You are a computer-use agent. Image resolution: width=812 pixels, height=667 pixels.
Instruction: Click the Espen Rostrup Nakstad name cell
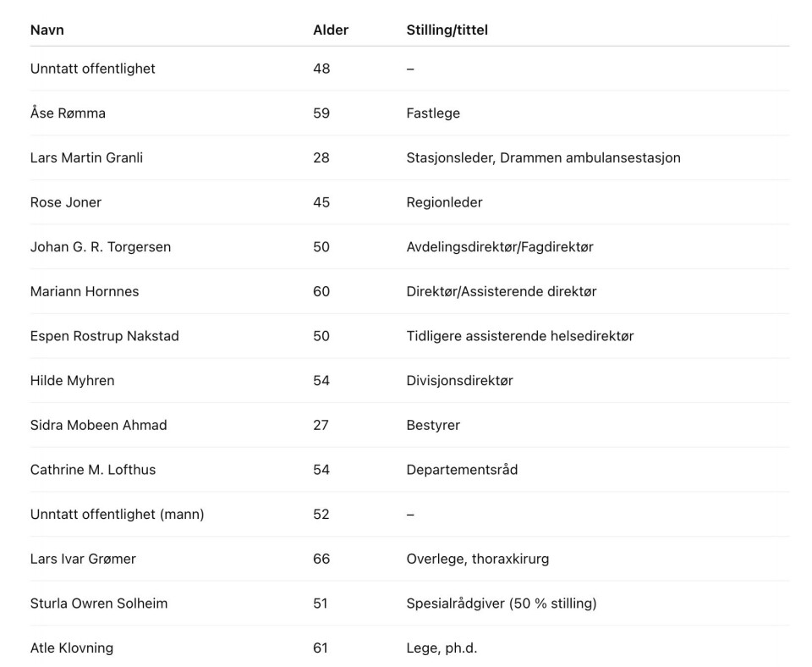pyautogui.click(x=105, y=336)
